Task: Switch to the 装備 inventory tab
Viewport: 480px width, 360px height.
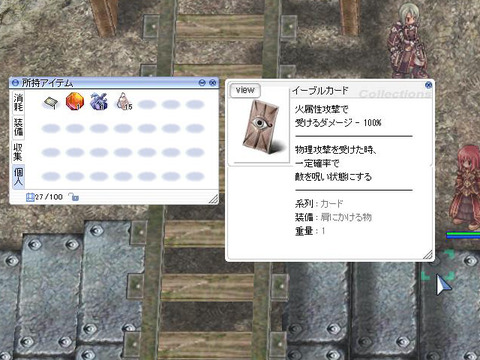Action: pyautogui.click(x=18, y=127)
